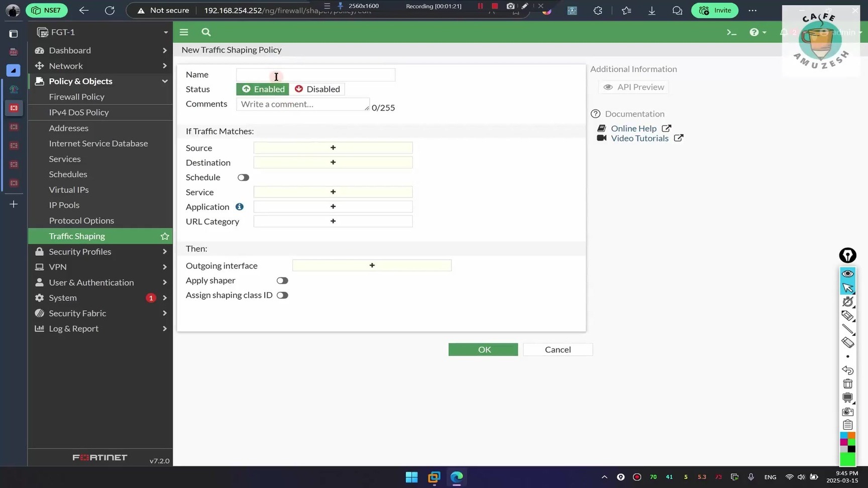Expand the Security Fabric menu
The height and width of the screenshot is (488, 868).
100,313
